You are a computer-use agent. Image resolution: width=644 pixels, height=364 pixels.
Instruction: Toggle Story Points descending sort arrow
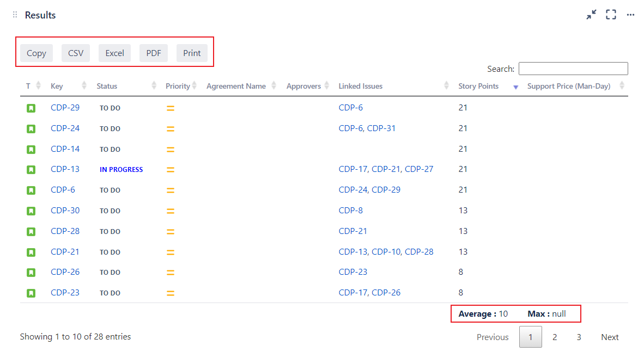coord(516,87)
